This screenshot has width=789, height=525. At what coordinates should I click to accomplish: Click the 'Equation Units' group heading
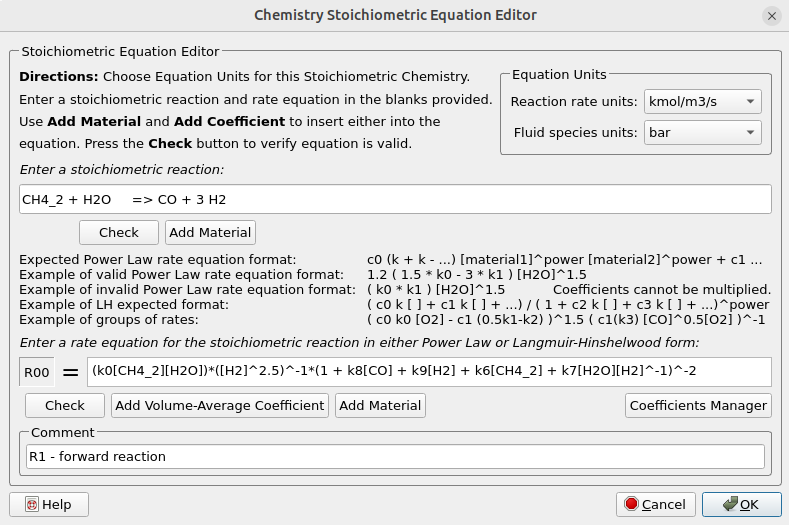tap(559, 76)
